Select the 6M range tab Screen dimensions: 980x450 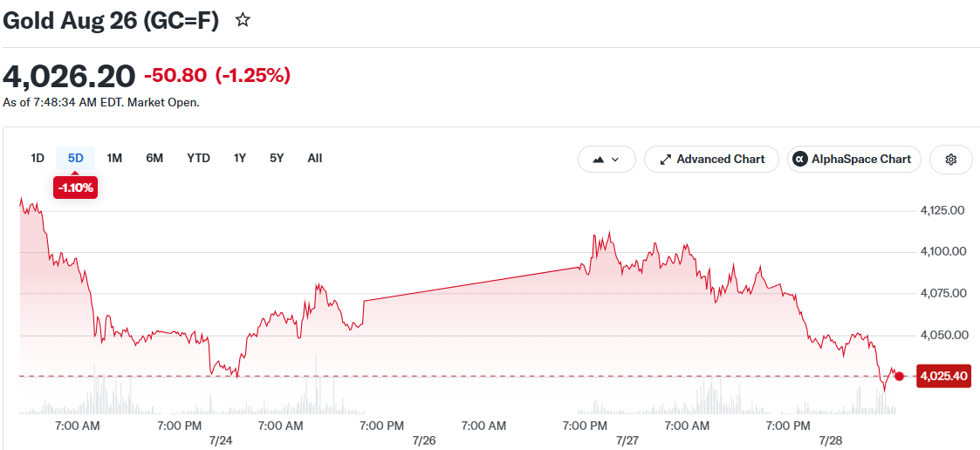(154, 158)
